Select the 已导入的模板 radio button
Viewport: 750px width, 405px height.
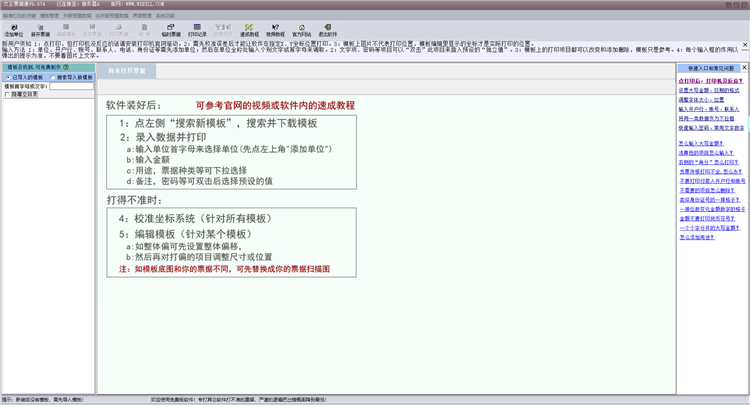pyautogui.click(x=7, y=77)
